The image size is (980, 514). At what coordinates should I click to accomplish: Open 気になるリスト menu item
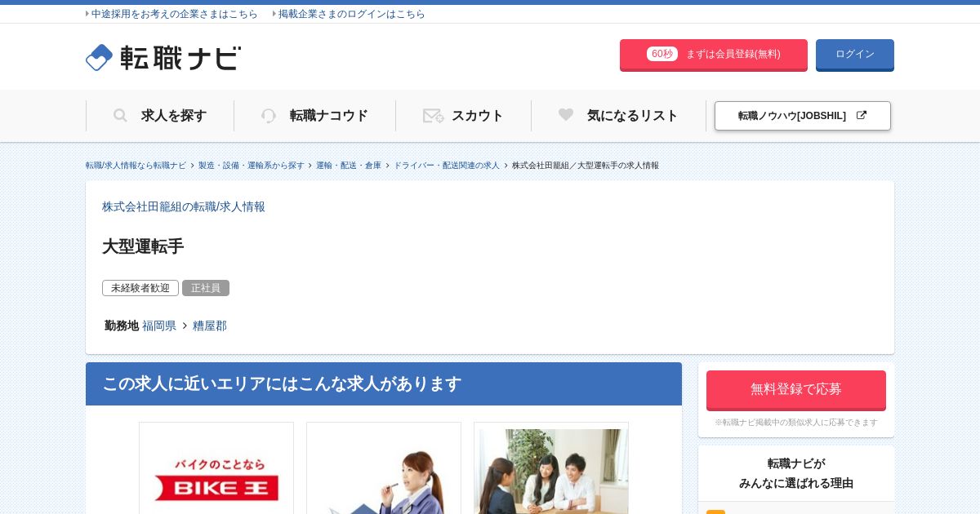[619, 116]
